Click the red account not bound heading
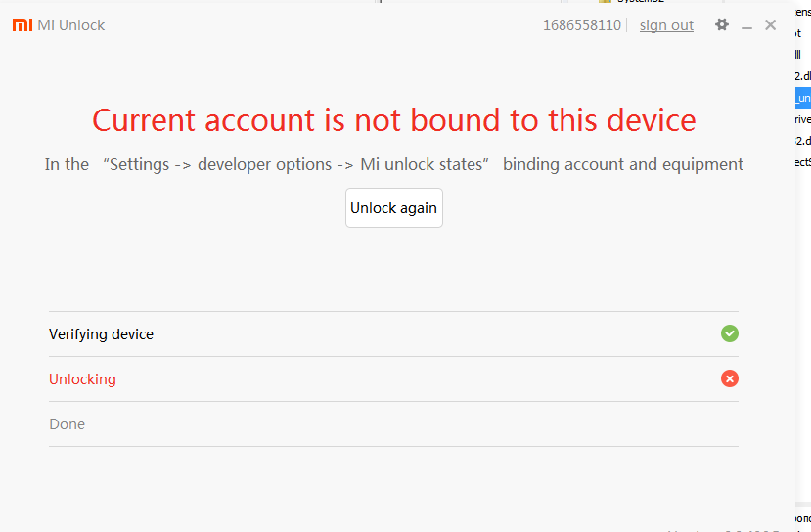811x532 pixels. coord(393,120)
